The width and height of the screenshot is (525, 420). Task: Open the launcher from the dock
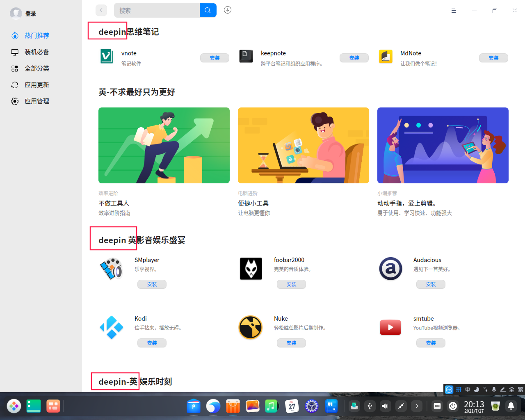coord(14,406)
